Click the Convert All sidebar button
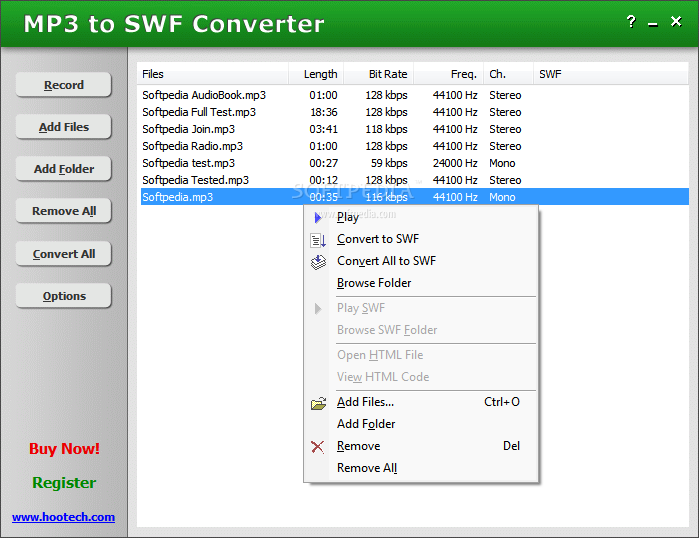699x538 pixels. coord(63,254)
